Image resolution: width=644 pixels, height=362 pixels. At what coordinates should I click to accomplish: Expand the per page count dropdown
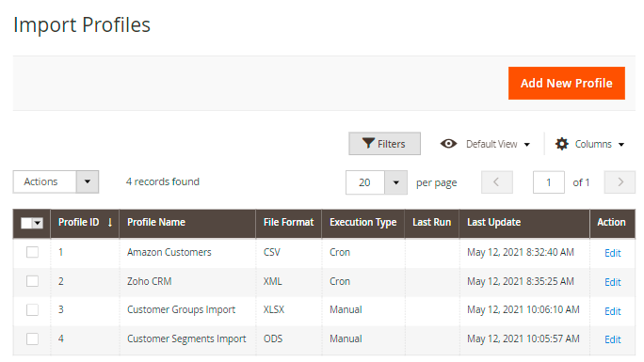[396, 182]
